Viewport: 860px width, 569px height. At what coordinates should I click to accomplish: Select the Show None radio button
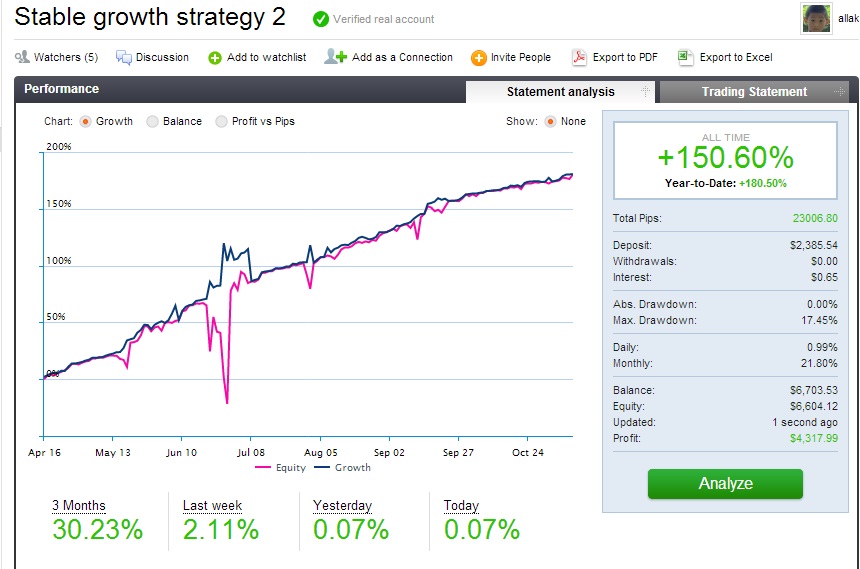tap(550, 121)
